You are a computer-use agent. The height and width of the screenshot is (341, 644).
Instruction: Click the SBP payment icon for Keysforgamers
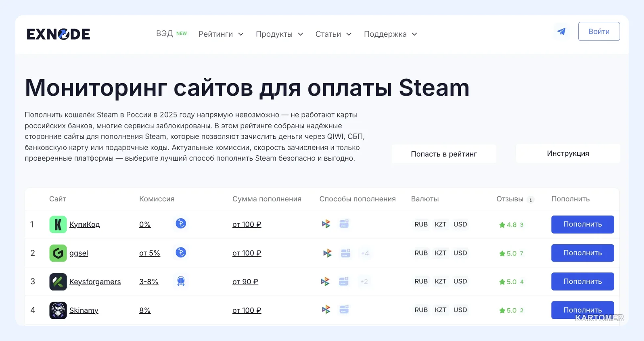[x=325, y=281]
